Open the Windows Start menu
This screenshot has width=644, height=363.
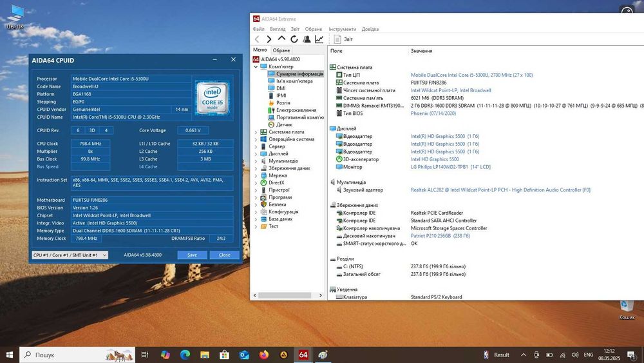tap(10, 355)
